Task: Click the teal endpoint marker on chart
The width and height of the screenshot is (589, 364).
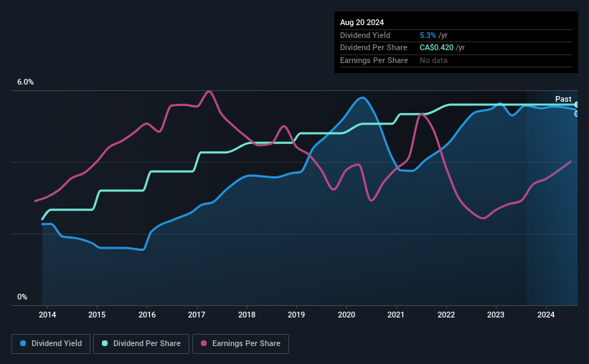Action: [577, 105]
